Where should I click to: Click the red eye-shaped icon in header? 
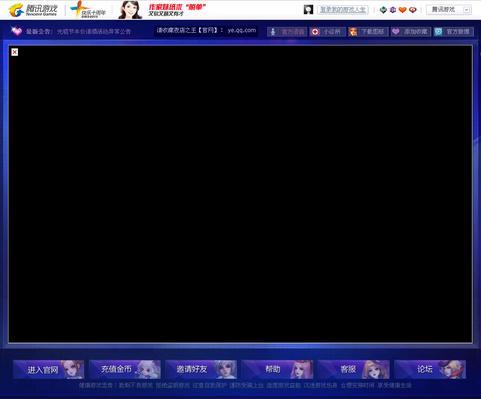click(413, 10)
